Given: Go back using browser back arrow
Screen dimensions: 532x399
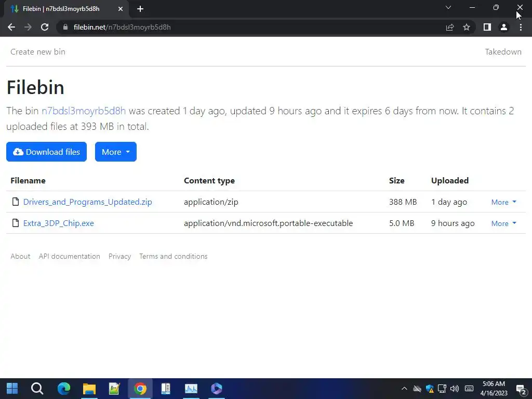Looking at the screenshot, I should click(11, 27).
